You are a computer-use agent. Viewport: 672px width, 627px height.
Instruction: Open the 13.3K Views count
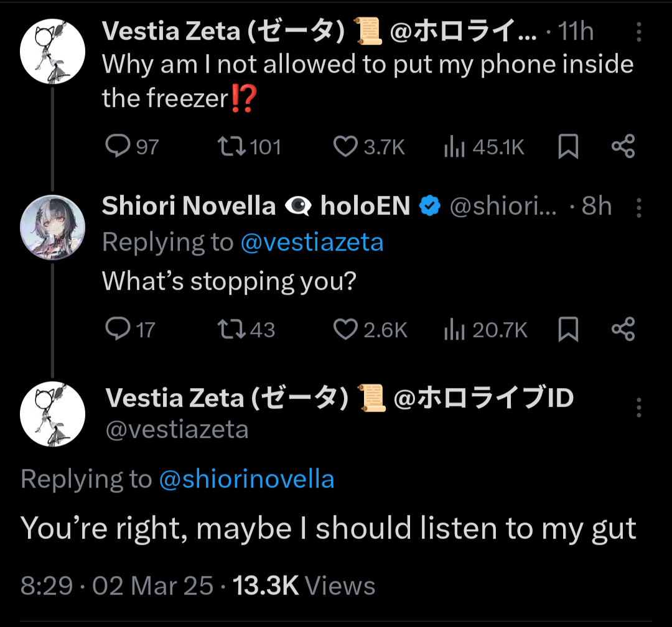tap(304, 586)
